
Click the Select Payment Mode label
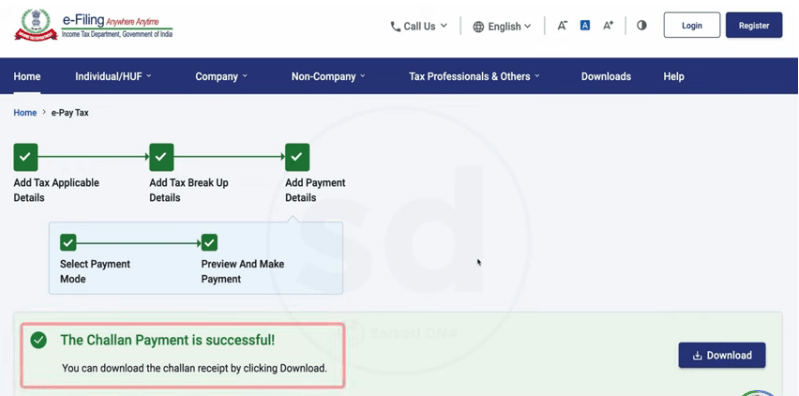(95, 271)
